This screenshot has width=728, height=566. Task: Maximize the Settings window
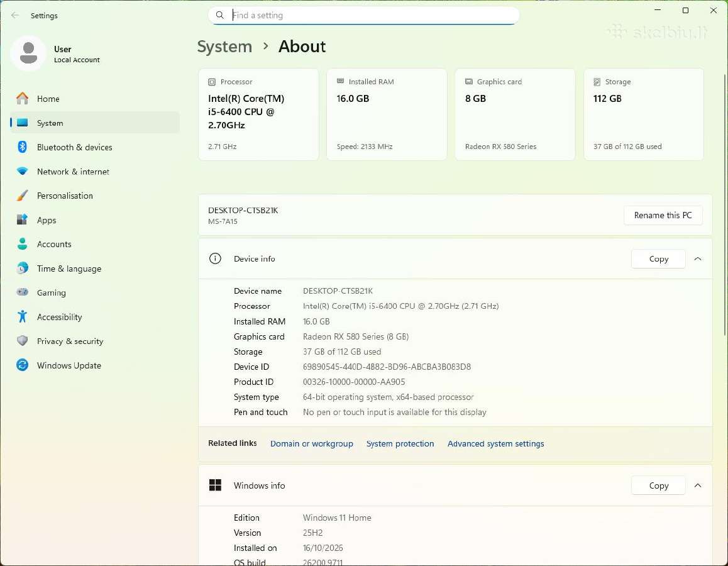pyautogui.click(x=685, y=10)
